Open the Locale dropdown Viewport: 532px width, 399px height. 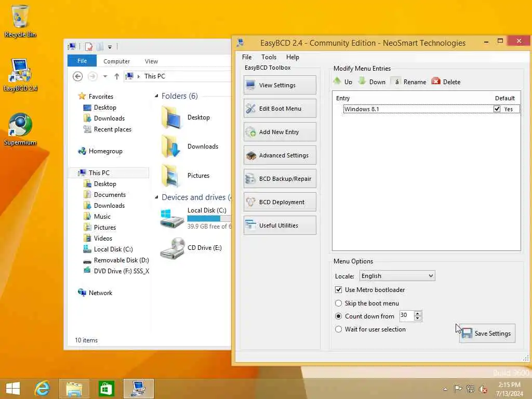click(397, 276)
